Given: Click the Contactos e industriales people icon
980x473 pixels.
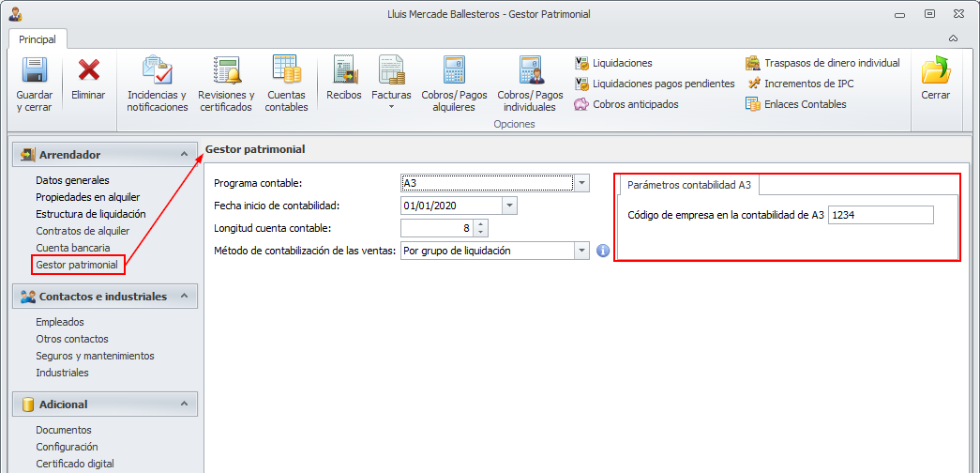Looking at the screenshot, I should pos(27,297).
